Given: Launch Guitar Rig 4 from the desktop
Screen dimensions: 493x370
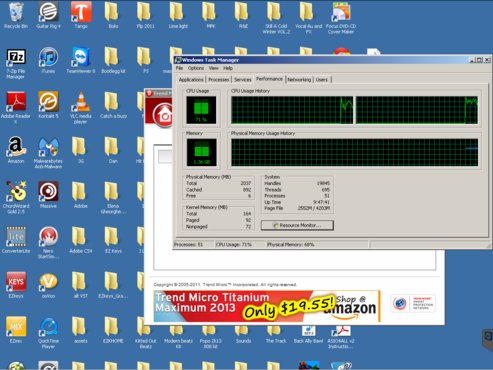Looking at the screenshot, I should point(48,15).
